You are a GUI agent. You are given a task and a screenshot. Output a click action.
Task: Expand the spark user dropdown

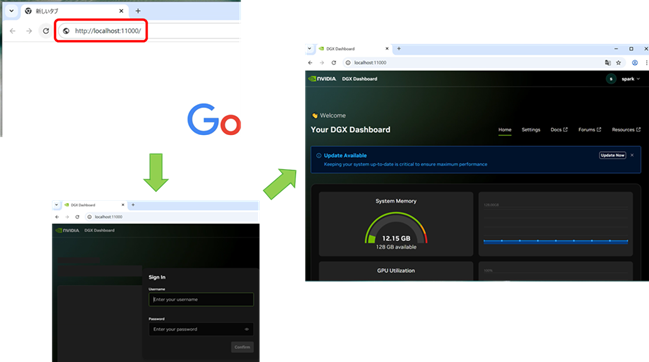(x=631, y=79)
